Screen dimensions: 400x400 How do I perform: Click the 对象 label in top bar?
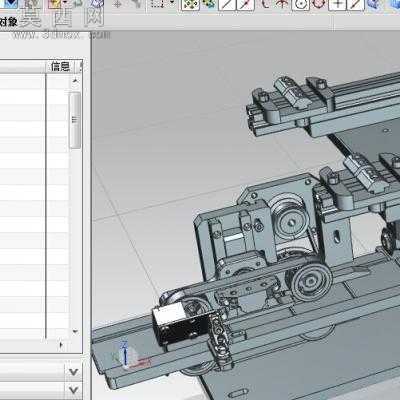pyautogui.click(x=8, y=22)
